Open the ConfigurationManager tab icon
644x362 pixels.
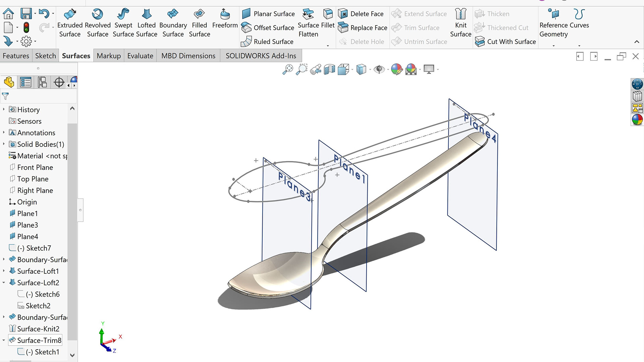pos(42,82)
